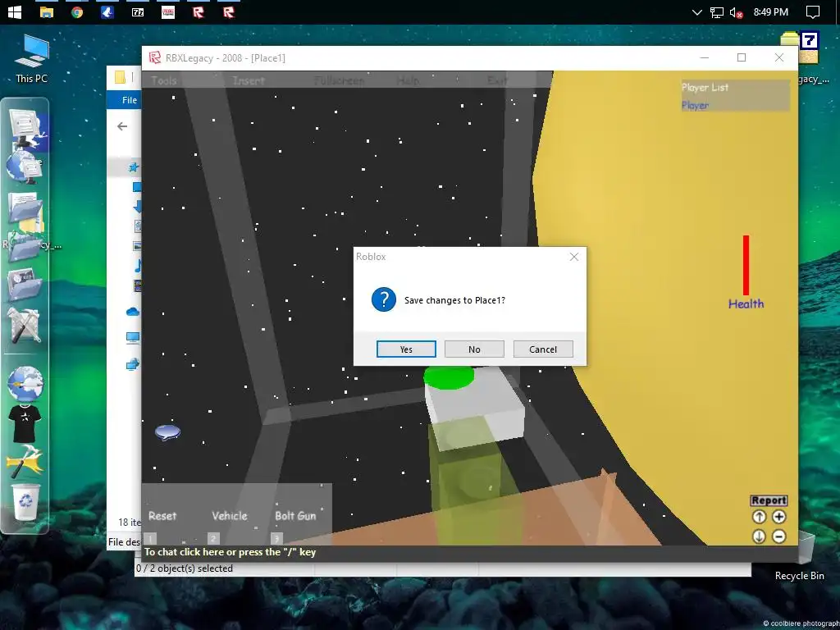
Task: Open the recycle bin in the dock
Action: (25, 502)
